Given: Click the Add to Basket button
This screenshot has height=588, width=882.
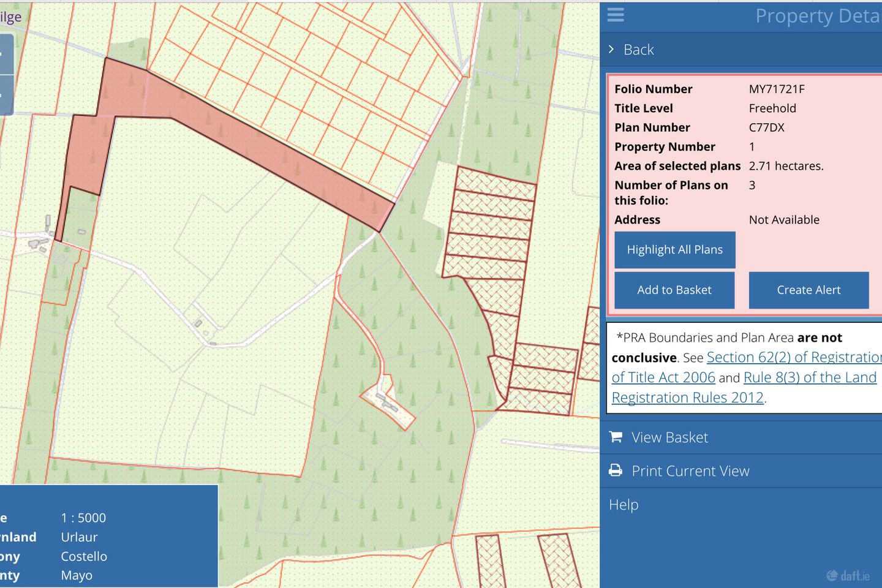Looking at the screenshot, I should 674,290.
